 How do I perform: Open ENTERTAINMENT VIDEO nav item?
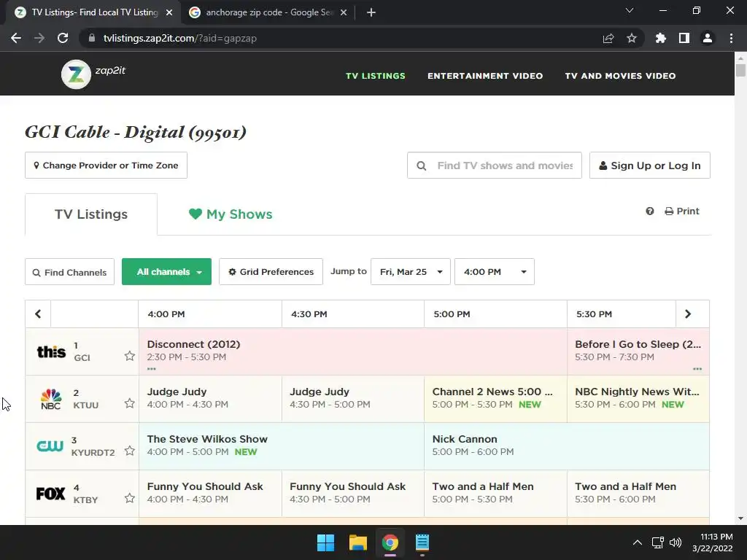point(485,76)
